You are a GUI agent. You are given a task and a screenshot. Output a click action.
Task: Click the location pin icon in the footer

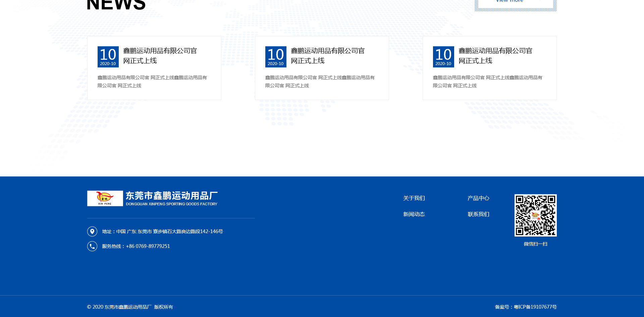click(92, 231)
